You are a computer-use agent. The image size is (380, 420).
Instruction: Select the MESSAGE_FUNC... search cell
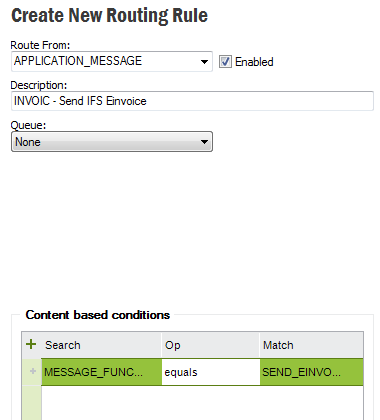(101, 372)
